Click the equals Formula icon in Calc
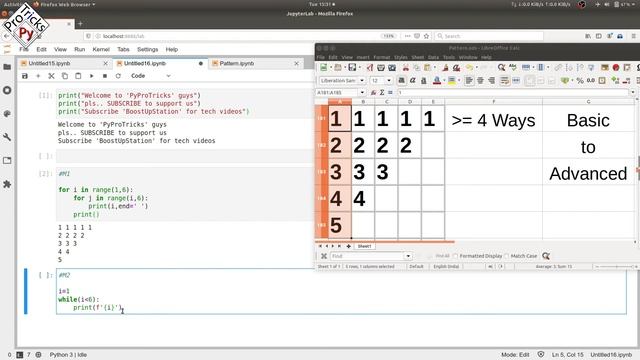This screenshot has height=360, width=640. pos(390,93)
